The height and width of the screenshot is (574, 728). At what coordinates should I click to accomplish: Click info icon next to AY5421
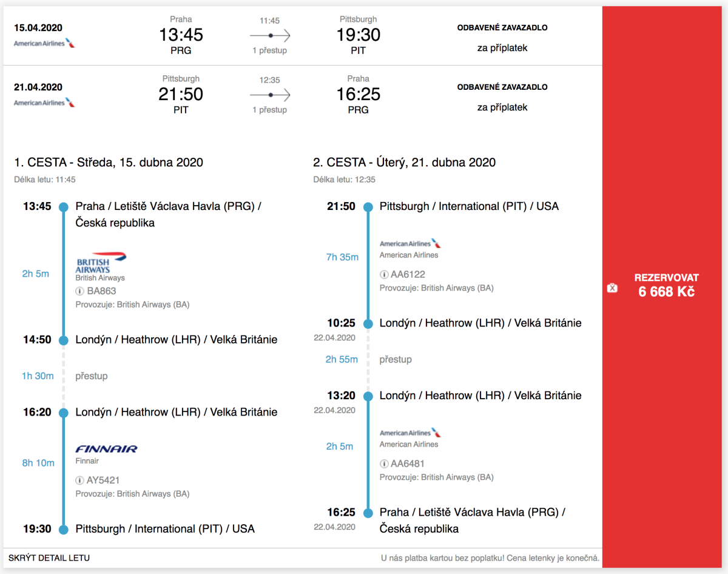pyautogui.click(x=79, y=481)
